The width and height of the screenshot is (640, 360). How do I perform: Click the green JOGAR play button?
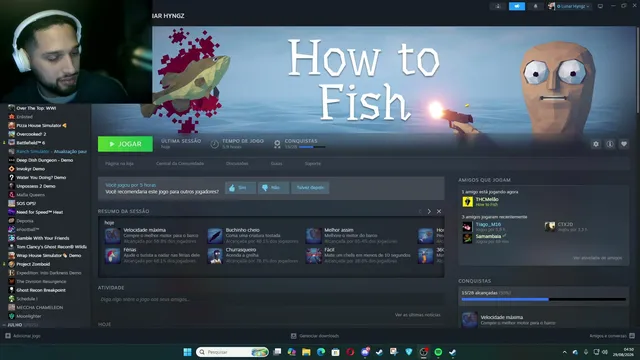click(x=125, y=144)
